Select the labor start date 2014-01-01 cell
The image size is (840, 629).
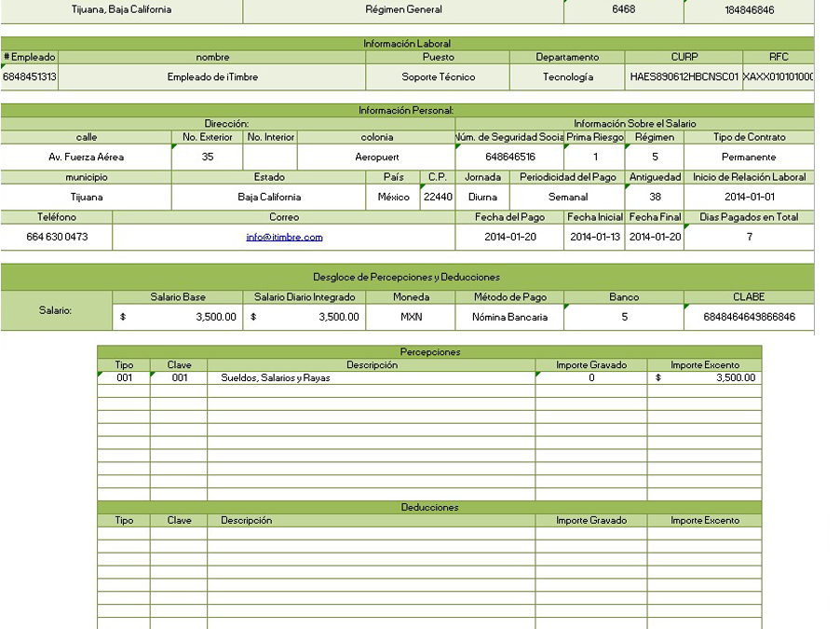[749, 198]
